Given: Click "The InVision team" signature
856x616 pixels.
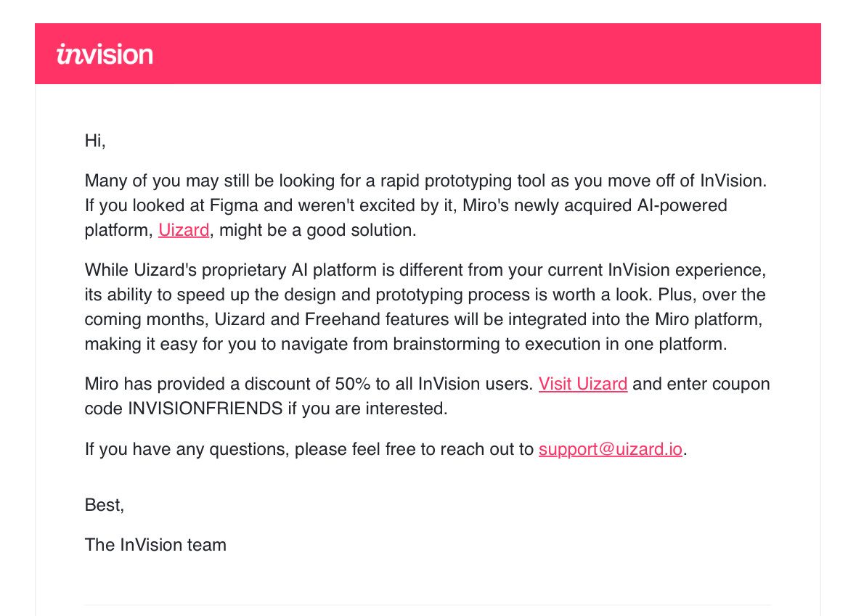Looking at the screenshot, I should pyautogui.click(x=155, y=545).
